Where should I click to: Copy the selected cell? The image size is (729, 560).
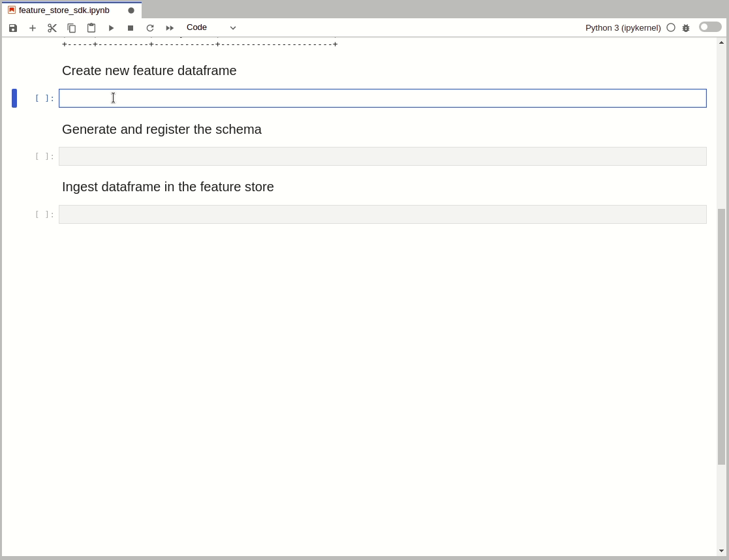(x=72, y=28)
